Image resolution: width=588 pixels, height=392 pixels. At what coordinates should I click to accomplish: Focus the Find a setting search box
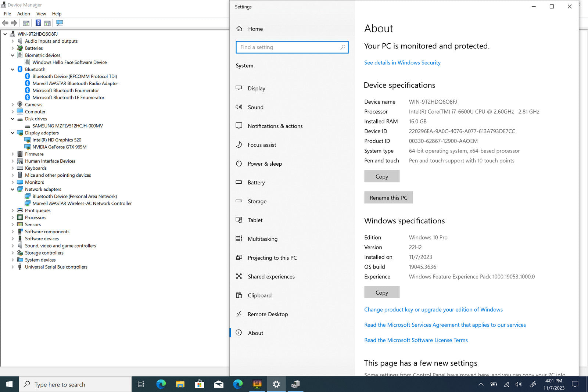[292, 47]
